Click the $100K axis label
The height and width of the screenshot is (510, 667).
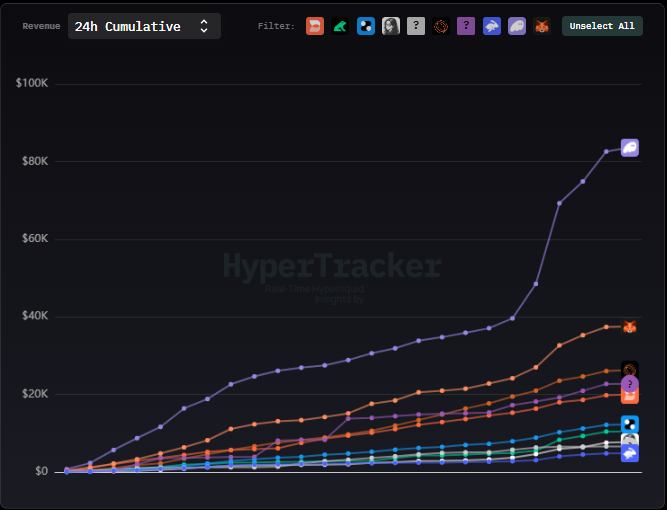click(x=32, y=83)
